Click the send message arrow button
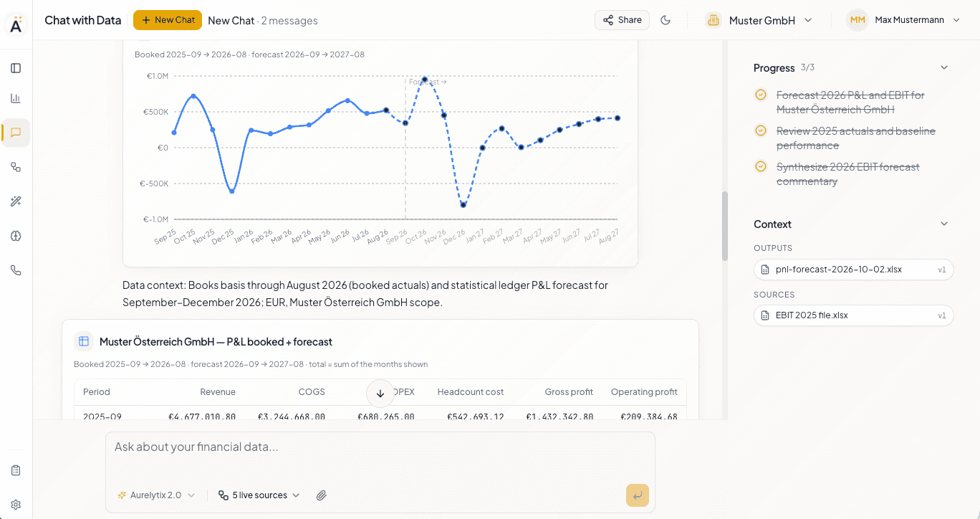Screen dimensions: 980x519 (638, 495)
